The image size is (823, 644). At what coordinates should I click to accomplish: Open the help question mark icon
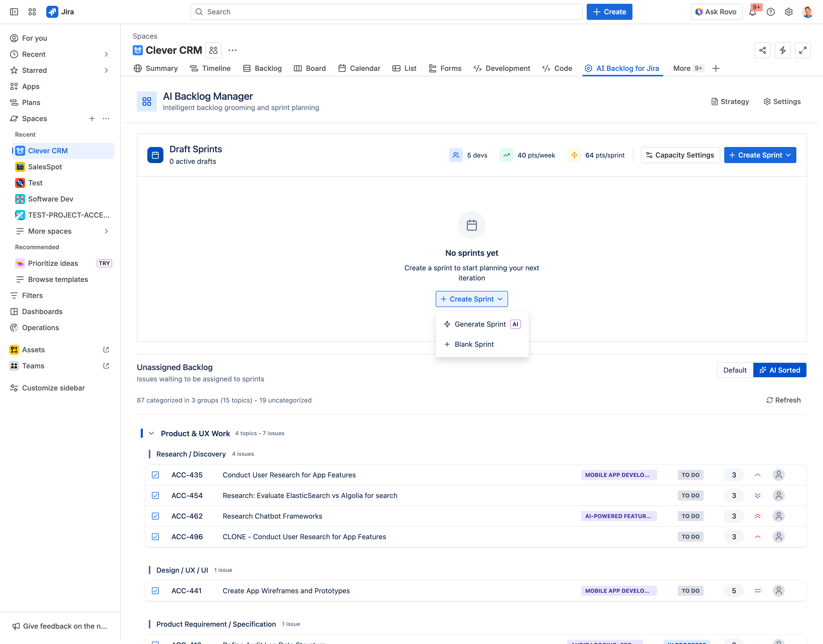(770, 12)
